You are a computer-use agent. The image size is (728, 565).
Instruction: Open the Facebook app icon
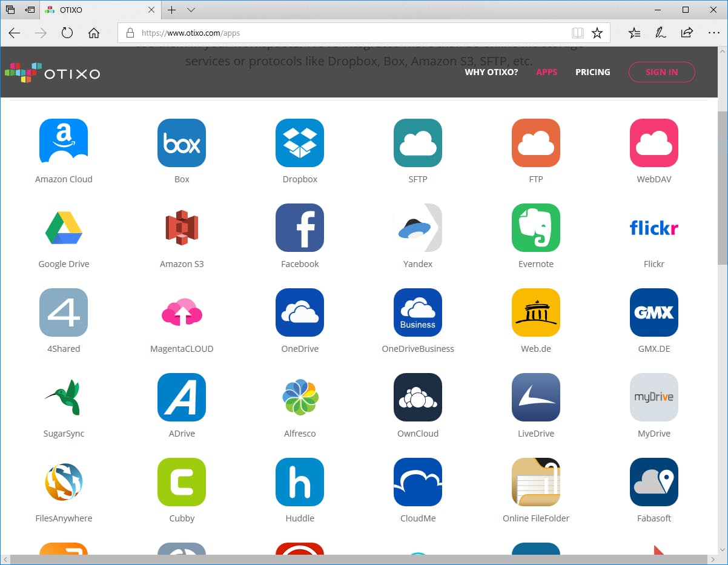pos(300,228)
